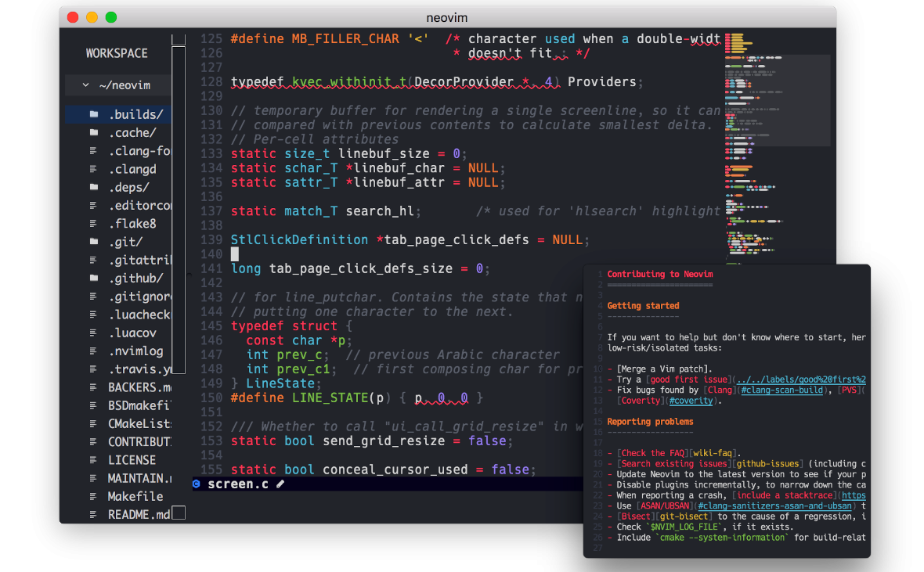This screenshot has width=924, height=572.
Task: Click the .travis.yml file icon
Action: [93, 369]
